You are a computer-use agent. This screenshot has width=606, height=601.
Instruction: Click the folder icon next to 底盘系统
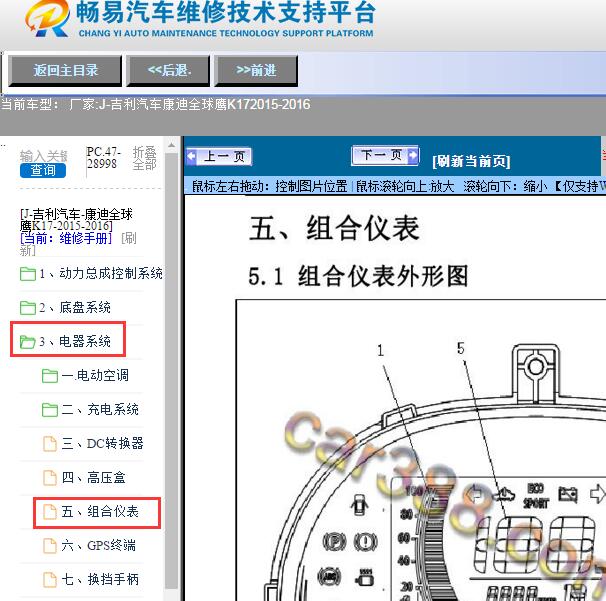point(28,308)
